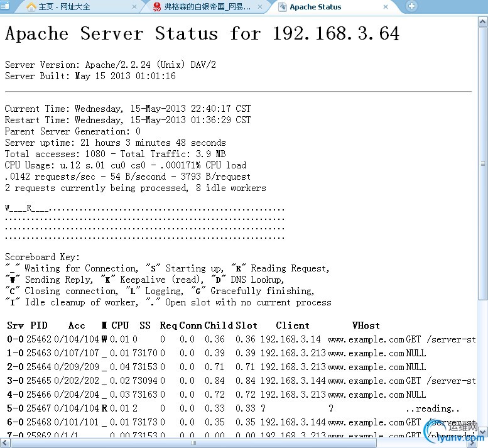This screenshot has height=448, width=488.
Task: Click PID 25467 in row 5-0
Action: [38, 408]
